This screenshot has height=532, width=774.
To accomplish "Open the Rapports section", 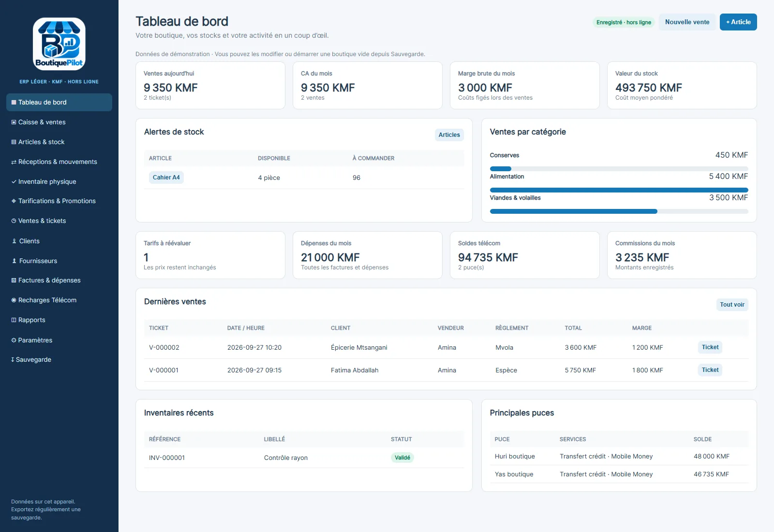I will pos(59,320).
